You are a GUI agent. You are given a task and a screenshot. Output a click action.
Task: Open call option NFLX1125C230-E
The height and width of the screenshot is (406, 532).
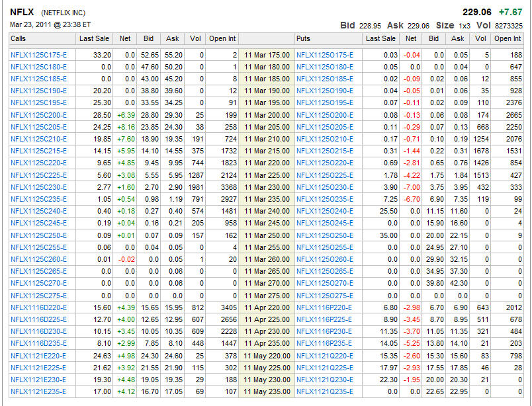38,187
